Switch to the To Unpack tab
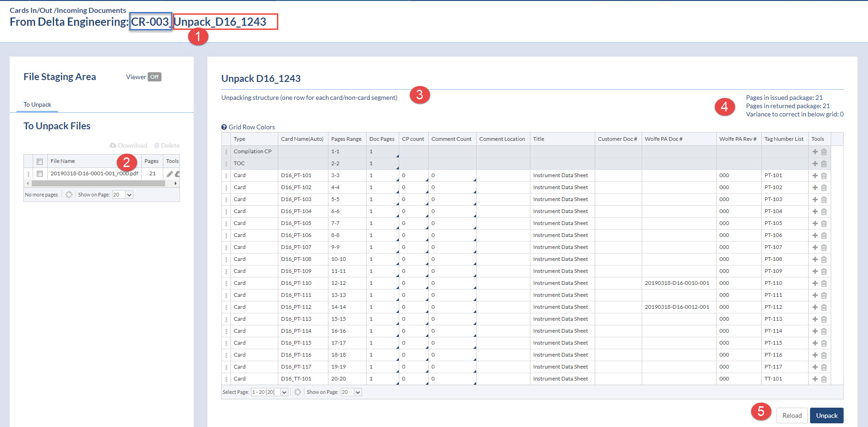The image size is (868, 427). click(37, 104)
